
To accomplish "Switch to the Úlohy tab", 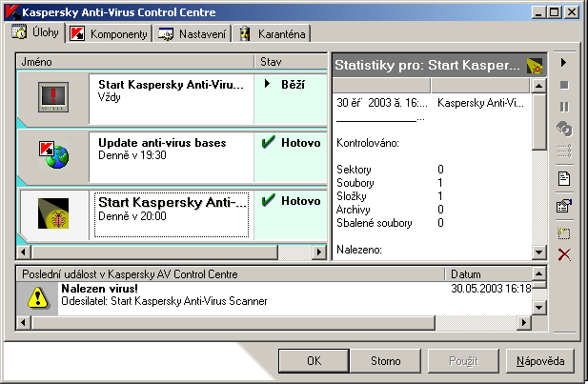I will 35,32.
